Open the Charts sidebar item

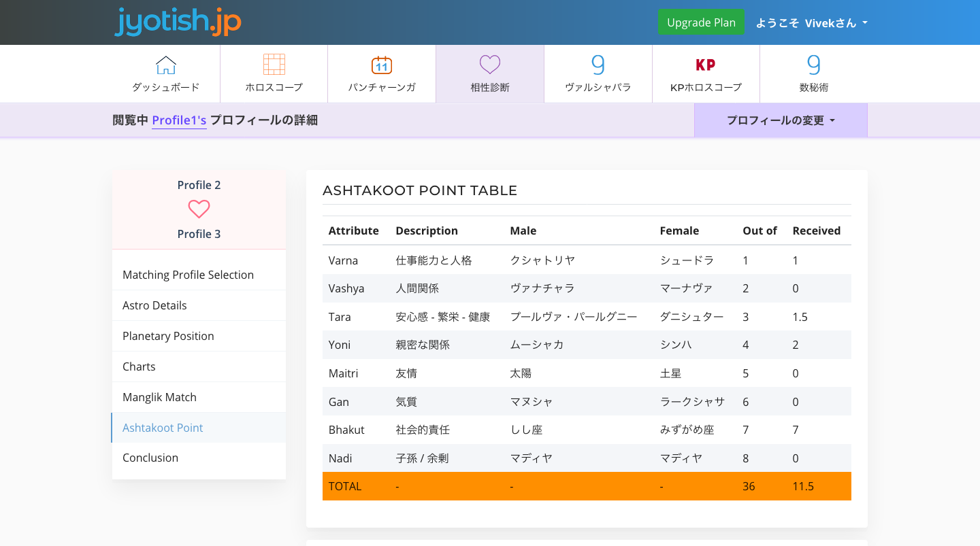[139, 366]
